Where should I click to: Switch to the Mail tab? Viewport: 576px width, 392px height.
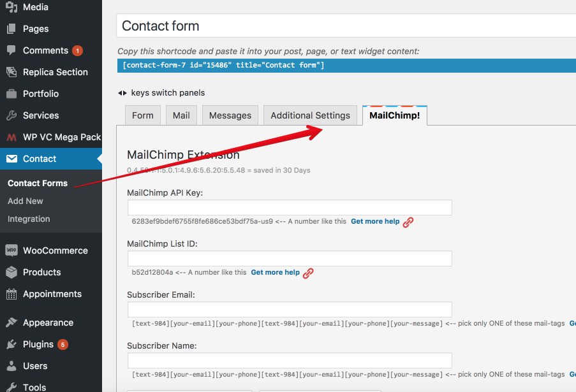[181, 115]
